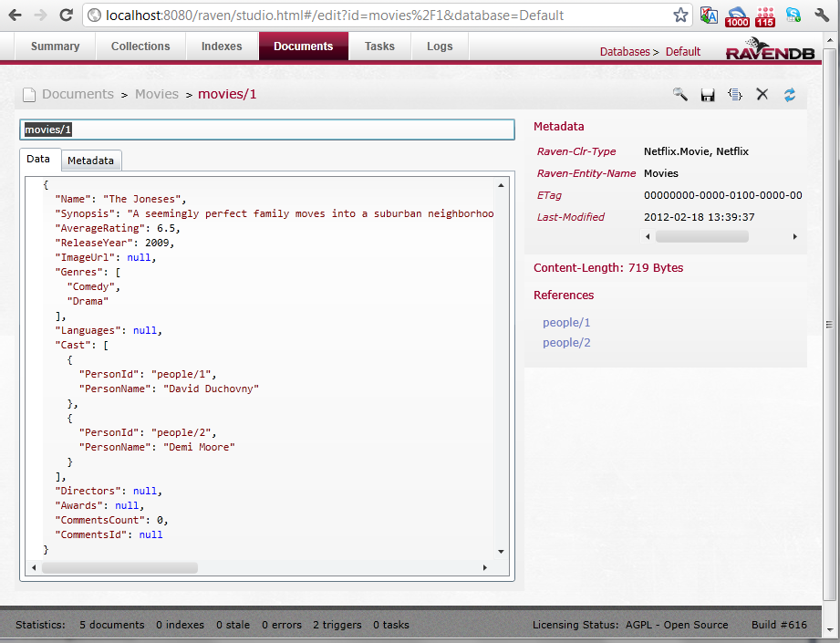Click the page's vertical scrollbar thumb

tap(829, 324)
